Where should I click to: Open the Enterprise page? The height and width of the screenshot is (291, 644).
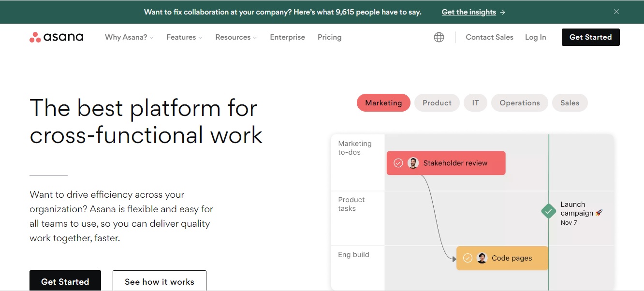[x=288, y=37]
